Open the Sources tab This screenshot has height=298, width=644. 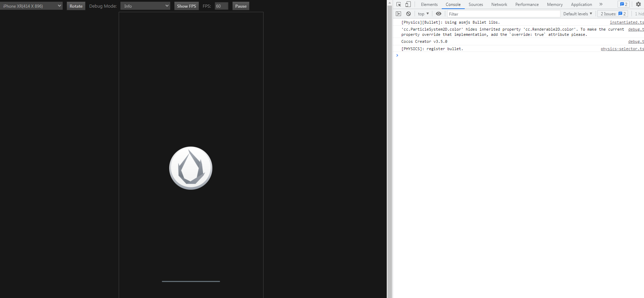476,5
